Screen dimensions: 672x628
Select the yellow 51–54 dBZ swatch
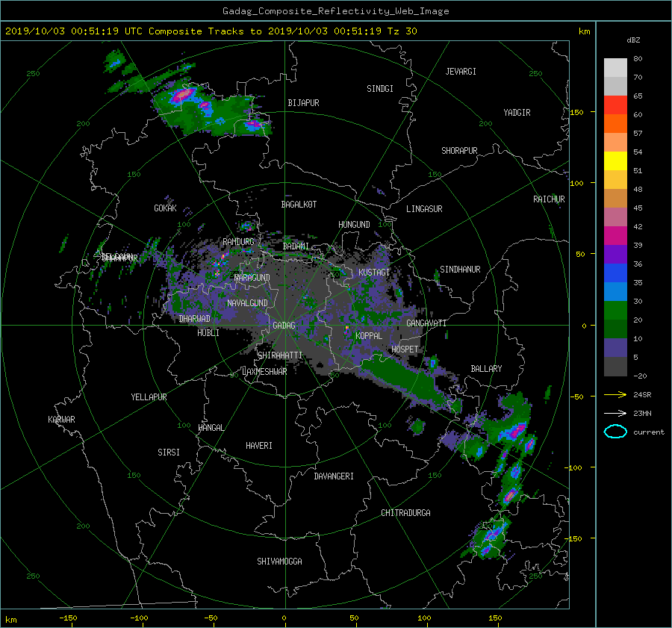(615, 161)
